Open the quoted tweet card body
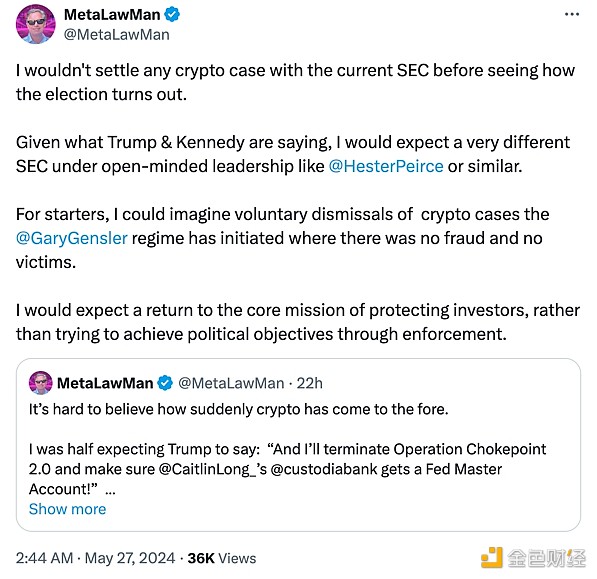The height and width of the screenshot is (579, 597). coord(298,445)
